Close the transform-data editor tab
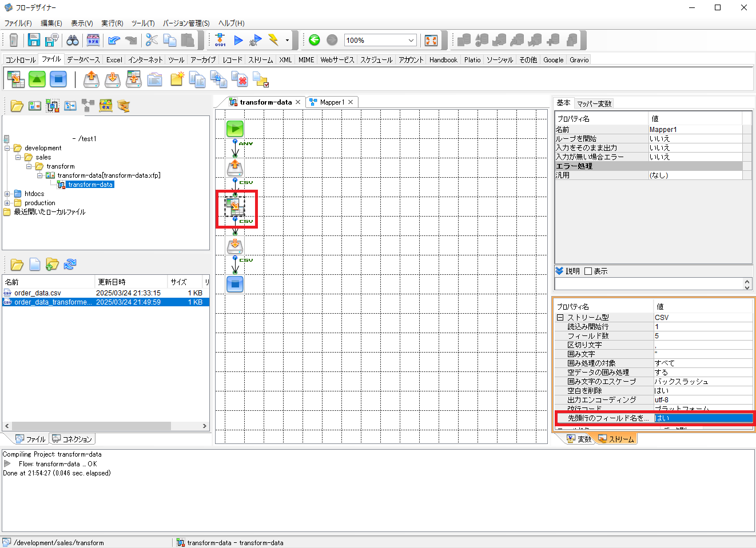 (x=298, y=102)
